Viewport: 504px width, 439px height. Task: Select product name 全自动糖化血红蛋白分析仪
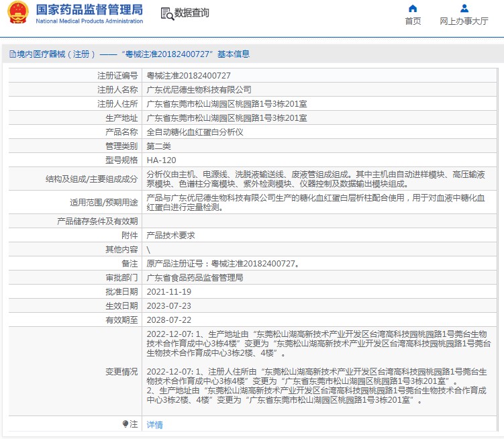(195, 132)
